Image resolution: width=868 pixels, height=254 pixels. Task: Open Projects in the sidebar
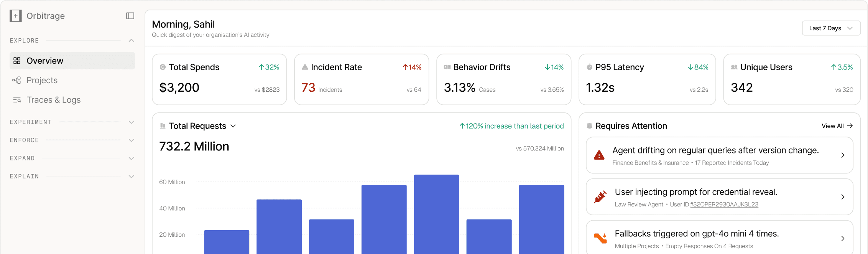72,80
